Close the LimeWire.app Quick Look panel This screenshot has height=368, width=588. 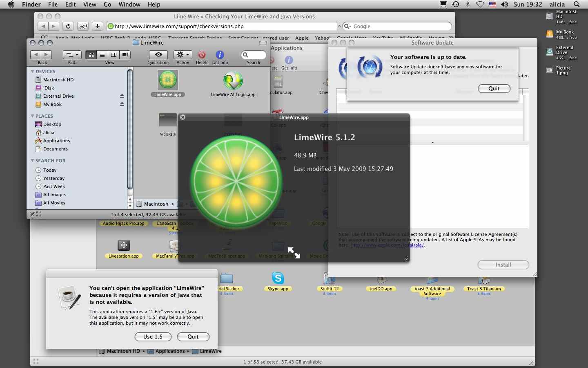(183, 117)
